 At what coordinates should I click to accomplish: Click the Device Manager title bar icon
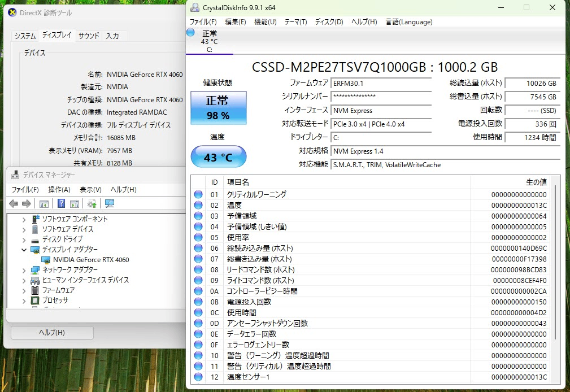pos(15,175)
